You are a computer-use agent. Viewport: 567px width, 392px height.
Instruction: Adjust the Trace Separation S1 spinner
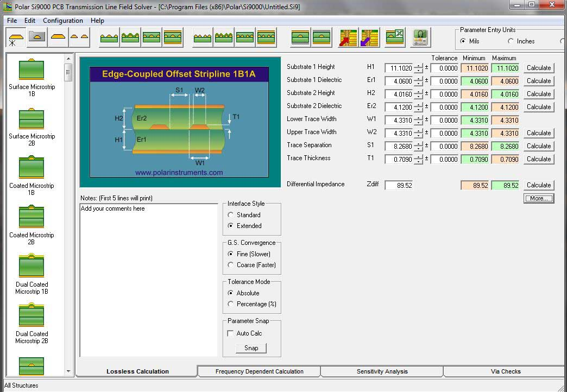[418, 146]
